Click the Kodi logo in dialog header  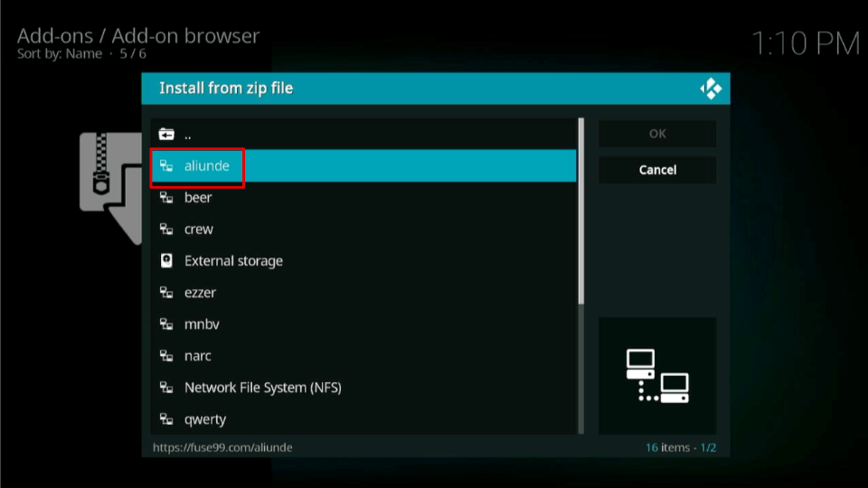(x=711, y=89)
